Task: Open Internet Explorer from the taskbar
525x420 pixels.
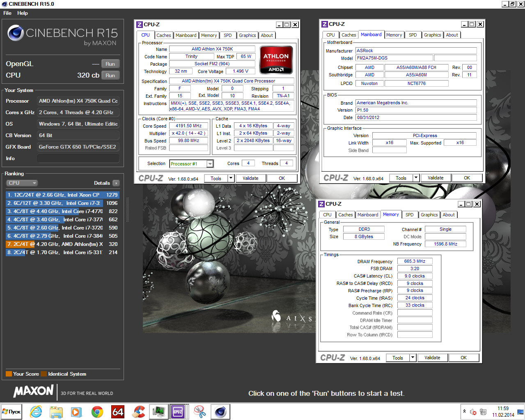Action: click(x=36, y=411)
